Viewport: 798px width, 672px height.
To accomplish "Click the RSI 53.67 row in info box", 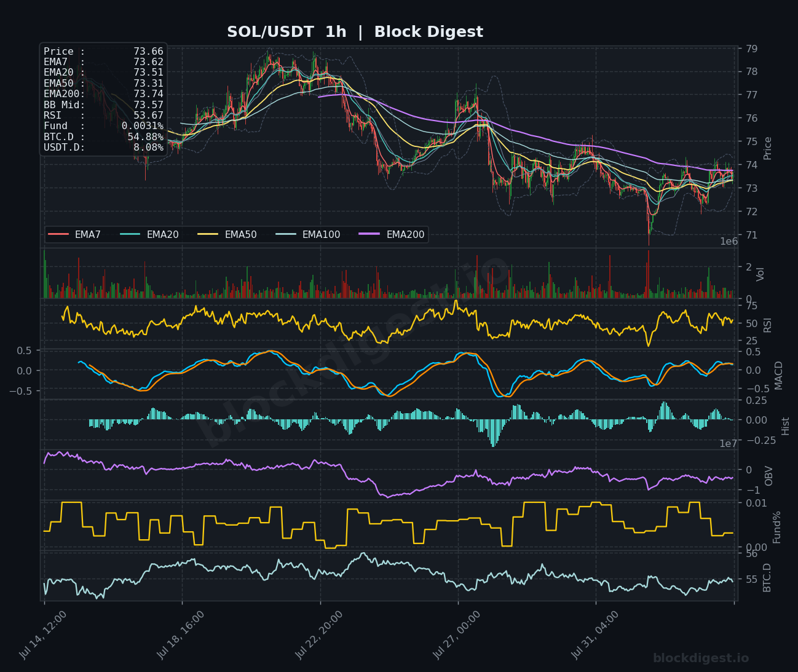I will click(103, 115).
